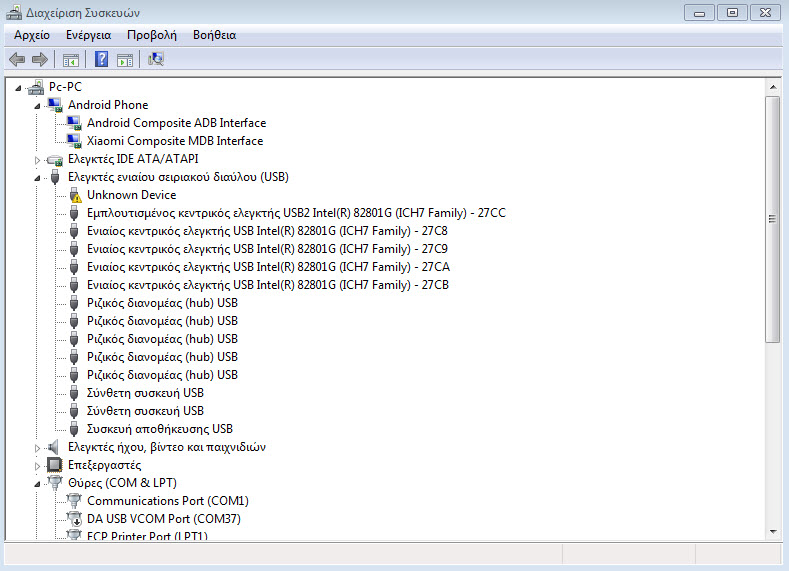Click the Back arrow toolbar icon
Screen dimensions: 789x571
17,60
